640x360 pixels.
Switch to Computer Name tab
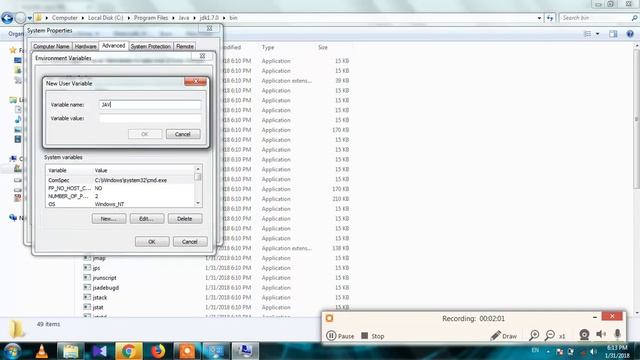pos(51,47)
